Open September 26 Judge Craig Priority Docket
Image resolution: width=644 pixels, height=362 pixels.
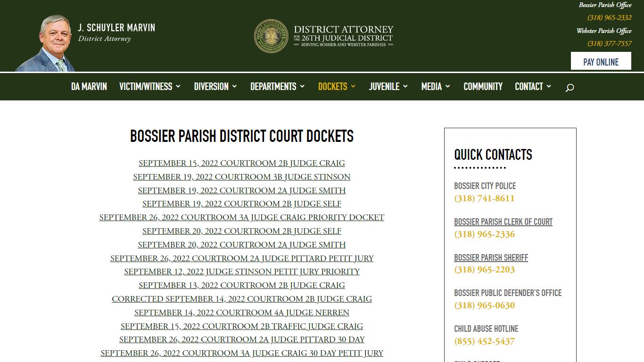[x=242, y=217]
